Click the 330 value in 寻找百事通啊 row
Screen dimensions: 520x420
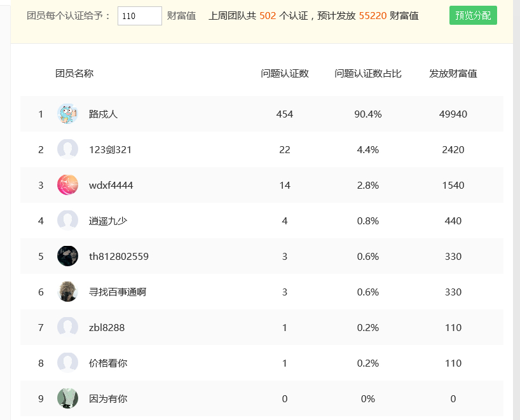tap(453, 292)
